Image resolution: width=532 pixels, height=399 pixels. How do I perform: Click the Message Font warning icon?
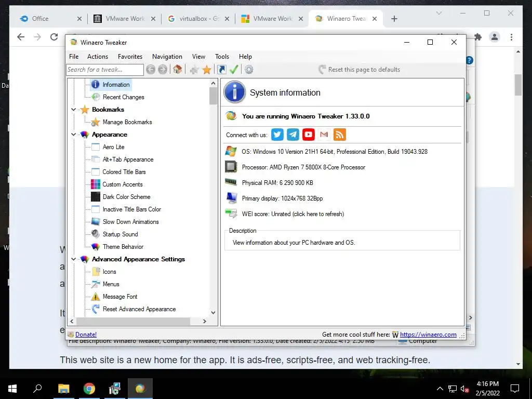tap(96, 297)
